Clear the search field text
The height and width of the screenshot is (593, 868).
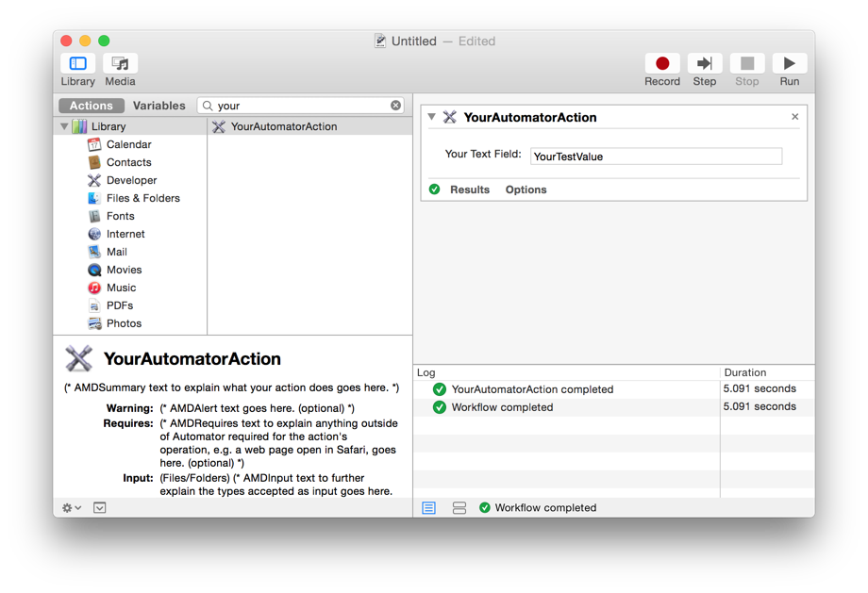coord(395,105)
